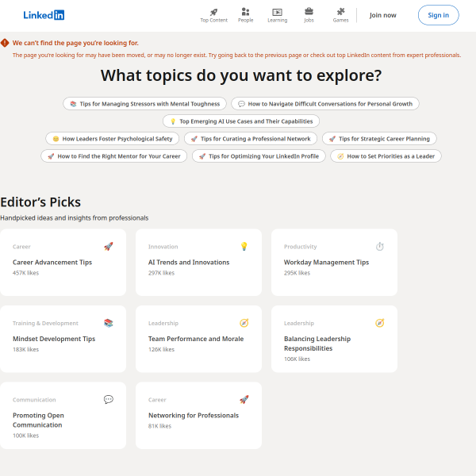The image size is (476, 476).
Task: Click books icon on Mindset Development card
Action: (108, 323)
